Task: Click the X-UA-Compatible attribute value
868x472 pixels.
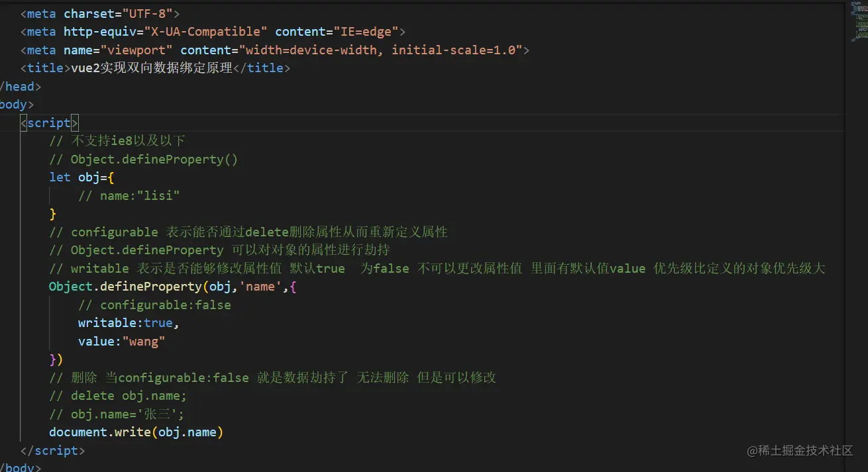Action: point(205,32)
